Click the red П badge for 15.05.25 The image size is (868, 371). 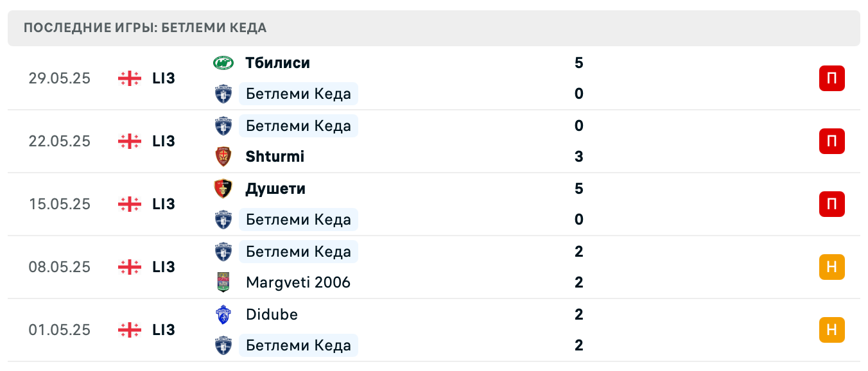point(831,204)
